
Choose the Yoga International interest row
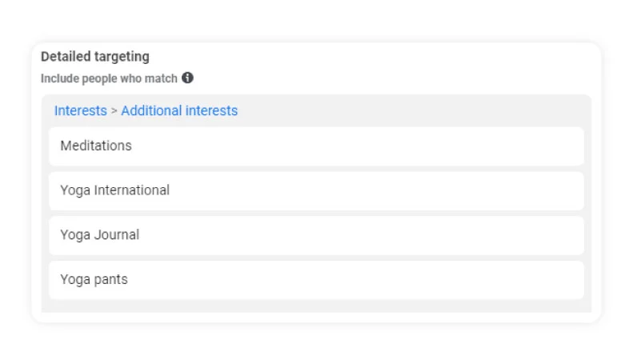coord(317,191)
